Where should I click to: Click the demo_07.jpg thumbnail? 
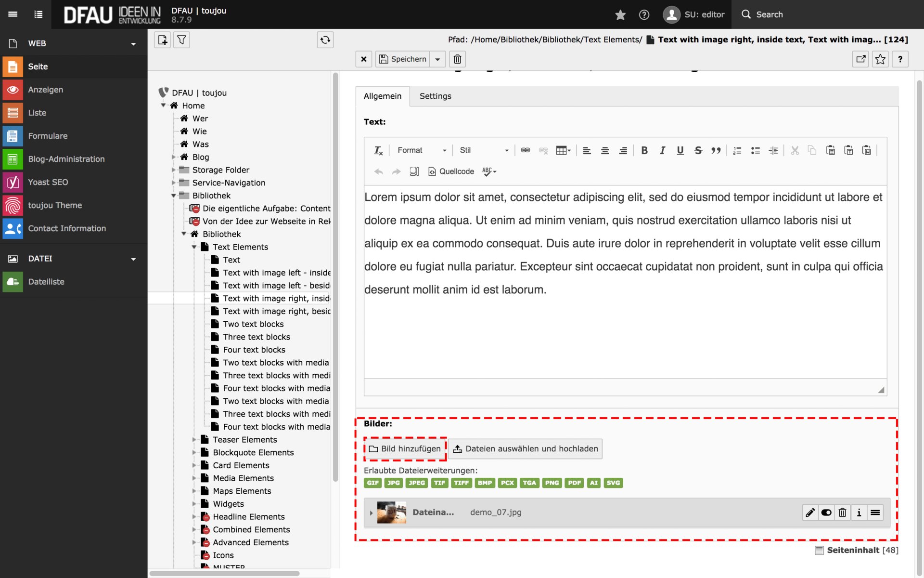point(391,512)
